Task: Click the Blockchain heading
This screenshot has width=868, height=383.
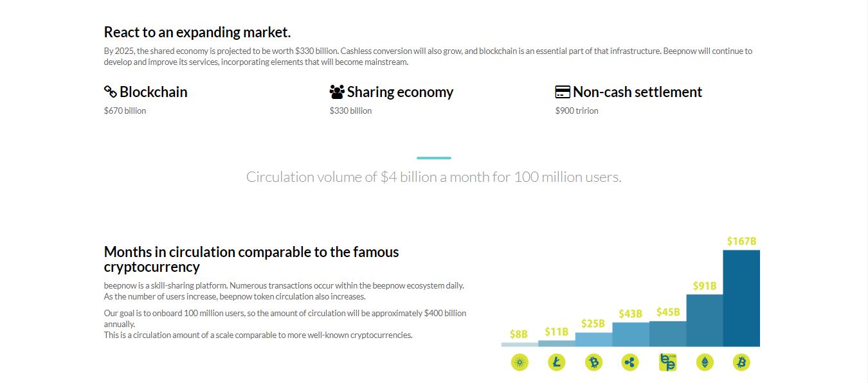Action: pyautogui.click(x=154, y=92)
